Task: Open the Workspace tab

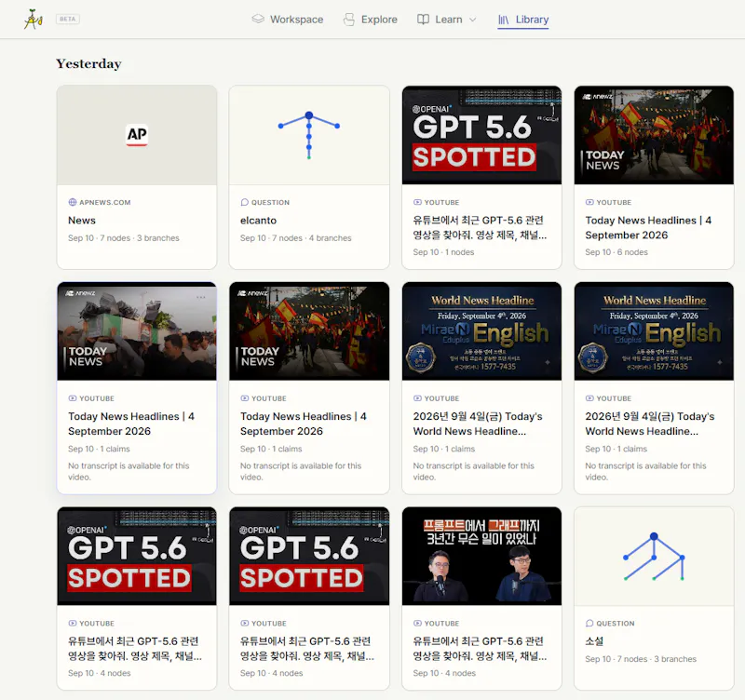Action: point(288,20)
